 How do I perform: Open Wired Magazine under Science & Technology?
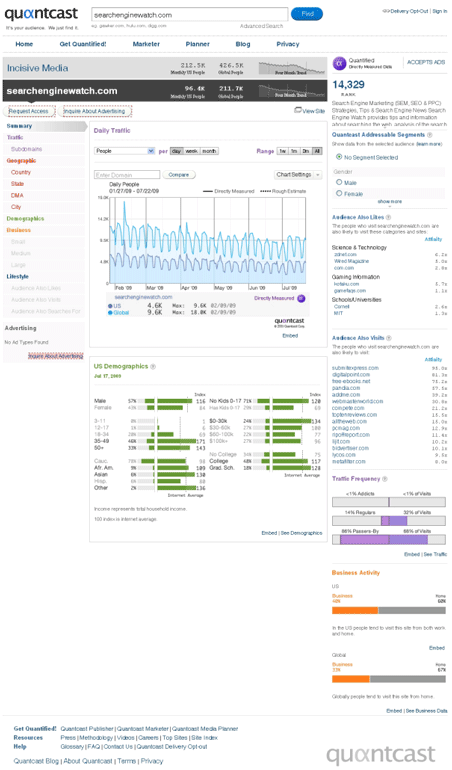tap(351, 261)
